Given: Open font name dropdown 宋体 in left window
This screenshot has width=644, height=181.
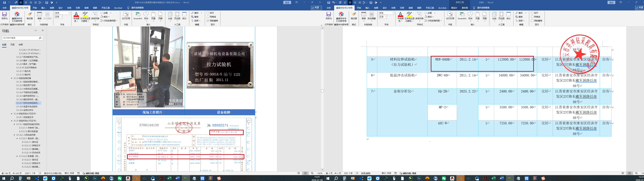Looking at the screenshot, I should pos(69,13).
